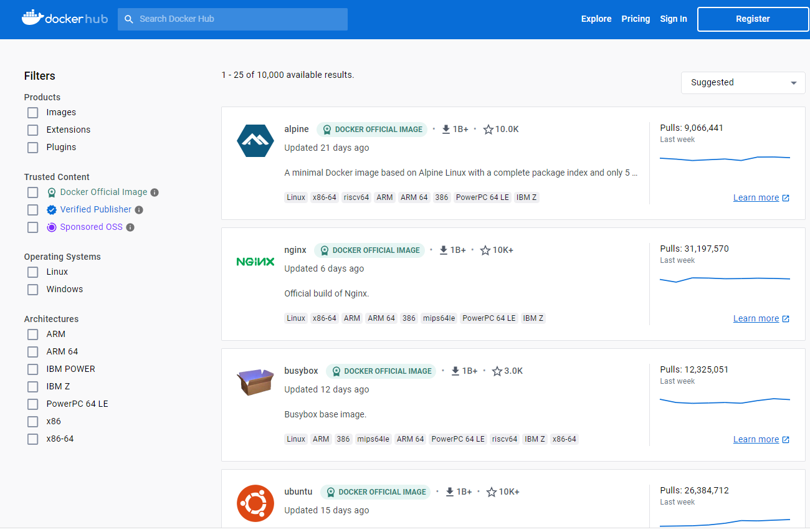Select the x86-64 architecture checkbox
810x532 pixels.
[x=33, y=439]
